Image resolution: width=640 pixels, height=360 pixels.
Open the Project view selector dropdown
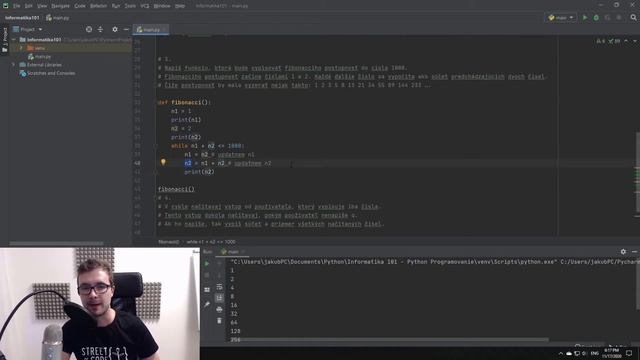pos(28,29)
